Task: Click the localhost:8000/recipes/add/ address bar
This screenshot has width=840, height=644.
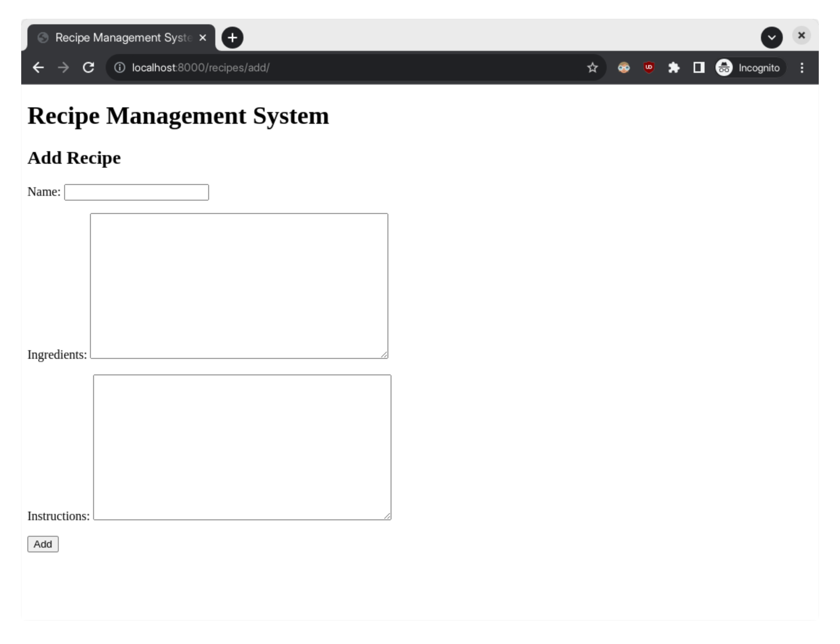Action: [x=356, y=68]
